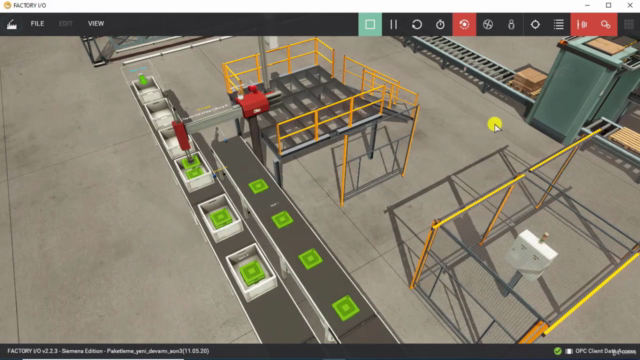Pause the running simulation
This screenshot has height=360, width=640.
click(393, 24)
